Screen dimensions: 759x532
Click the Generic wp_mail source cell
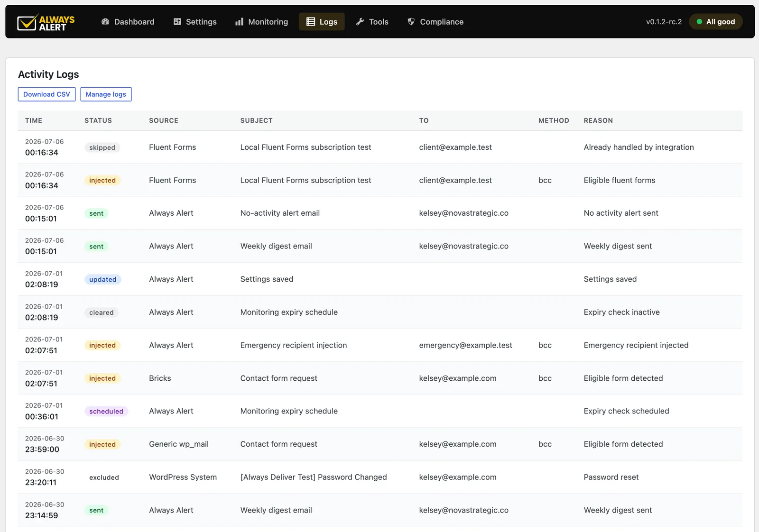(179, 444)
